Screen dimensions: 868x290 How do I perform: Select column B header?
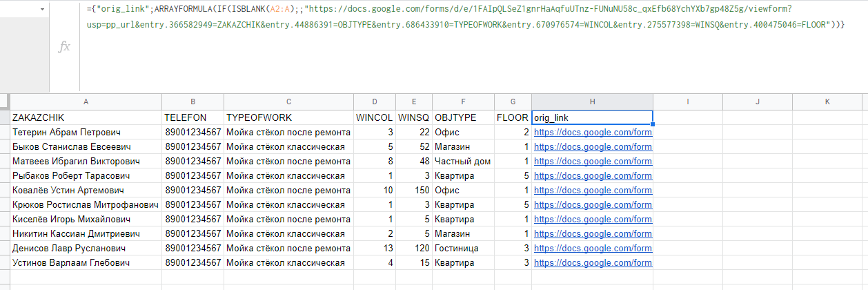pyautogui.click(x=193, y=101)
